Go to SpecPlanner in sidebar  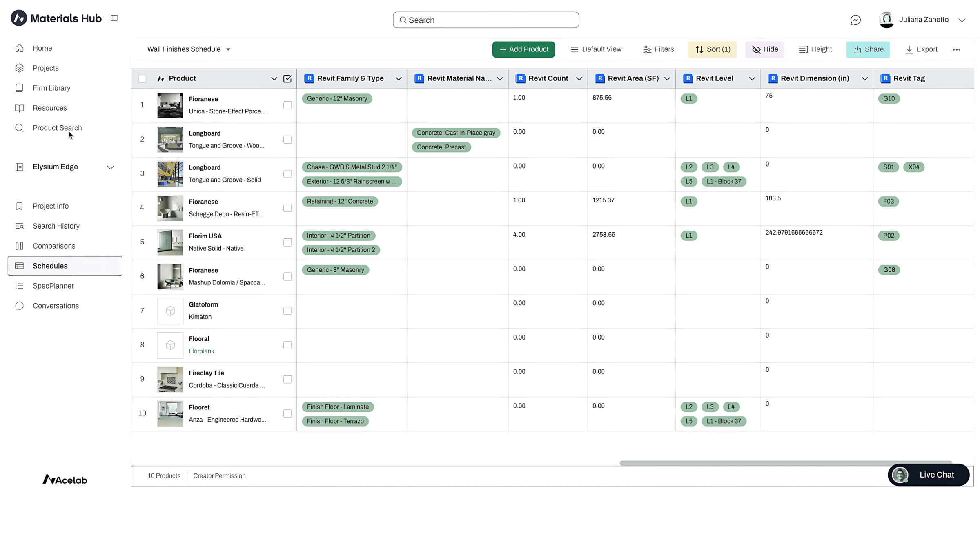[x=53, y=286]
